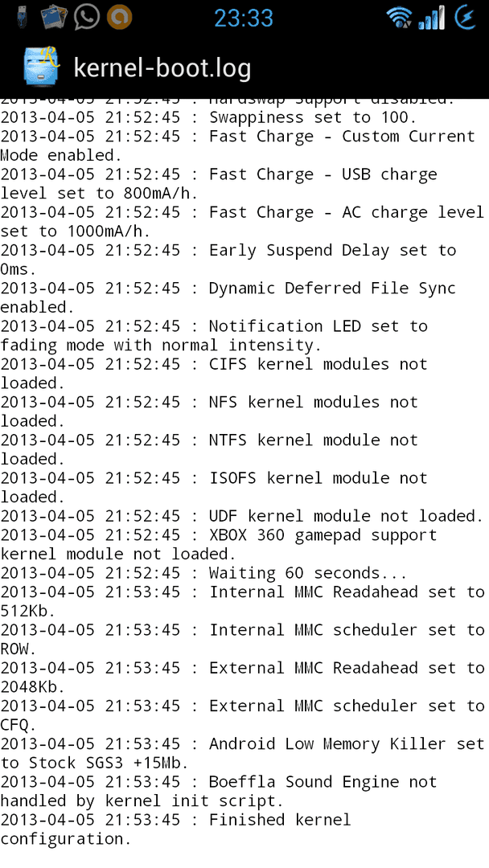Tap the Android Low Memory Killer entry
This screenshot has width=489, height=868.
tap(242, 753)
